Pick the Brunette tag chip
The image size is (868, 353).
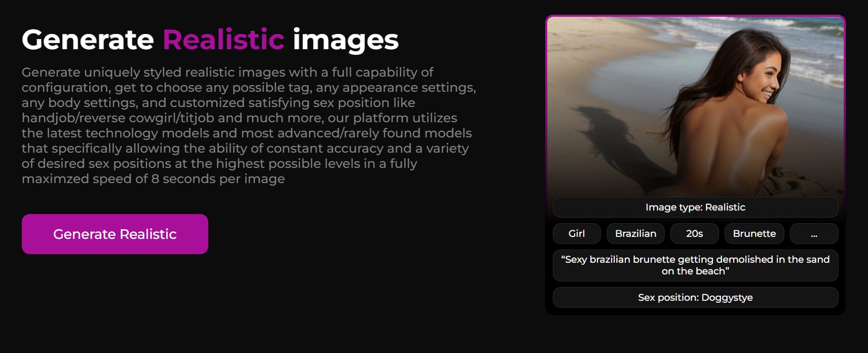754,233
